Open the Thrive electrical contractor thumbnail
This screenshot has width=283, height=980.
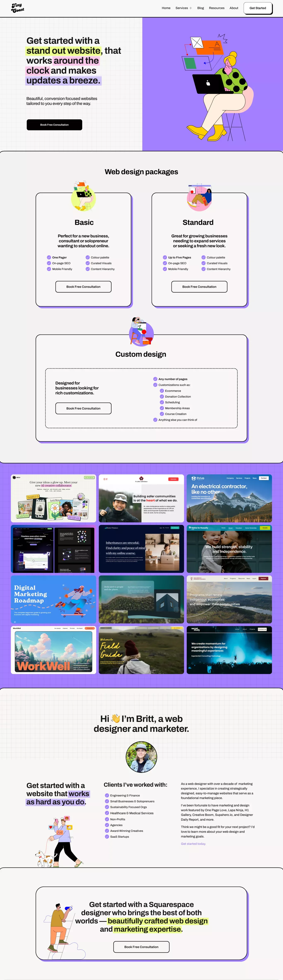[229, 498]
